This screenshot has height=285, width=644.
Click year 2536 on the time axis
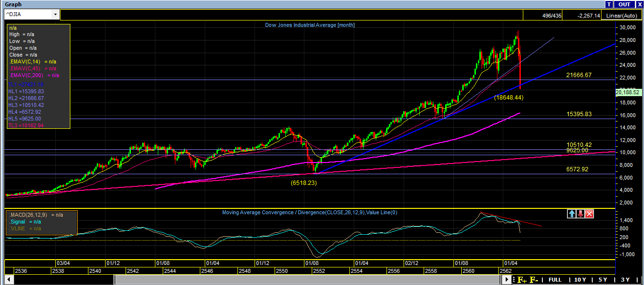(21, 271)
